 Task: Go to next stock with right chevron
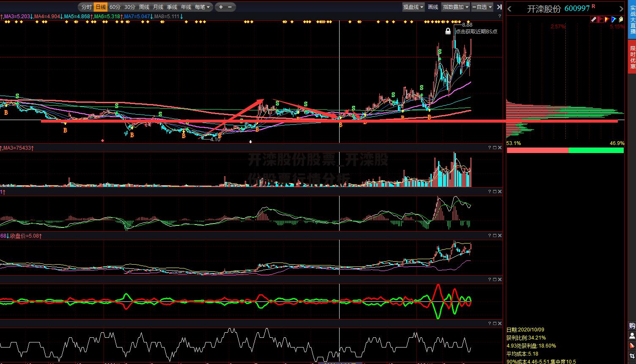(622, 8)
